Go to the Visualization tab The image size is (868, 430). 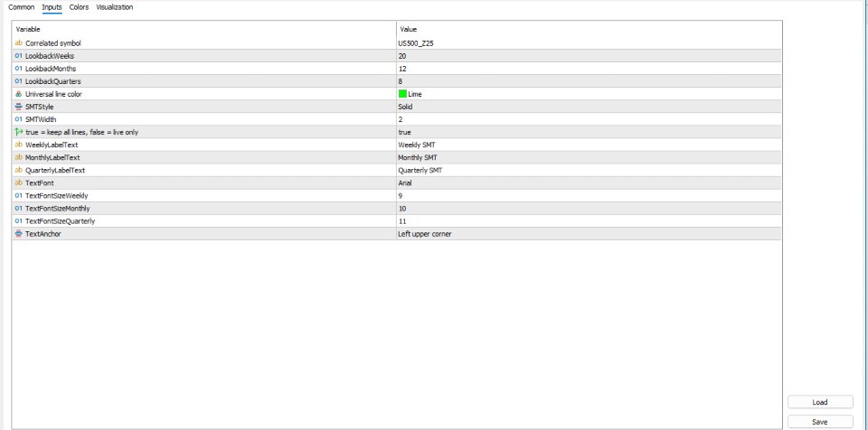tap(115, 7)
